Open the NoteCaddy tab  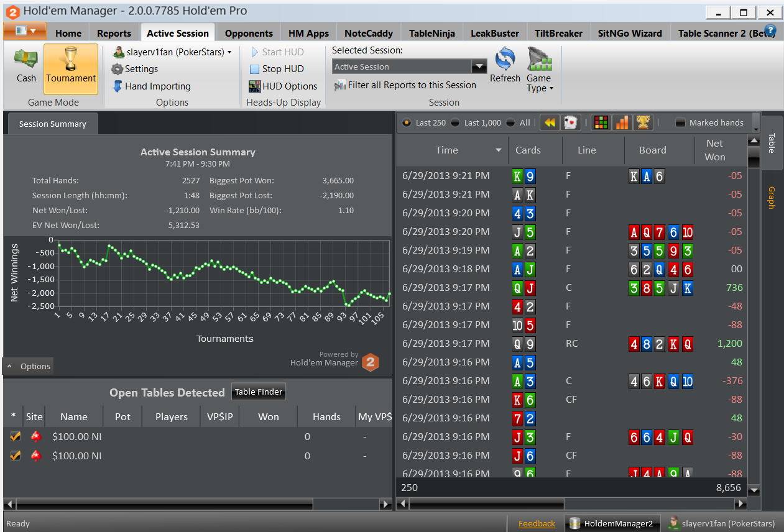point(369,34)
